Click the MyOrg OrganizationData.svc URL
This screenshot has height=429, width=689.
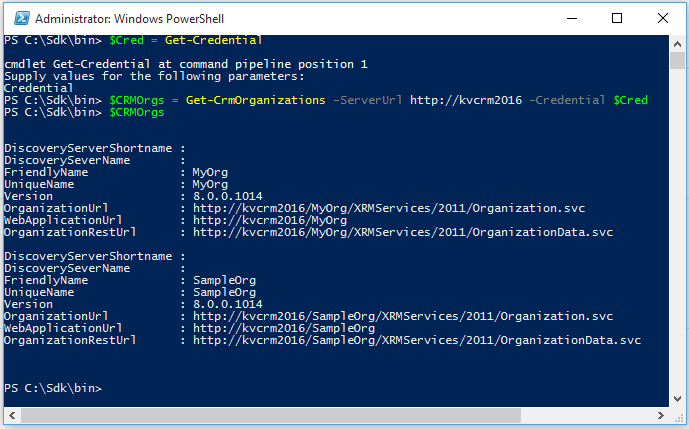pos(403,231)
